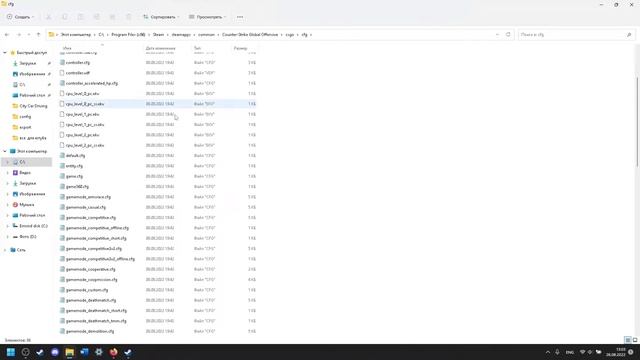
Task: Open Загрузки under Quick access
Action: coord(27,63)
